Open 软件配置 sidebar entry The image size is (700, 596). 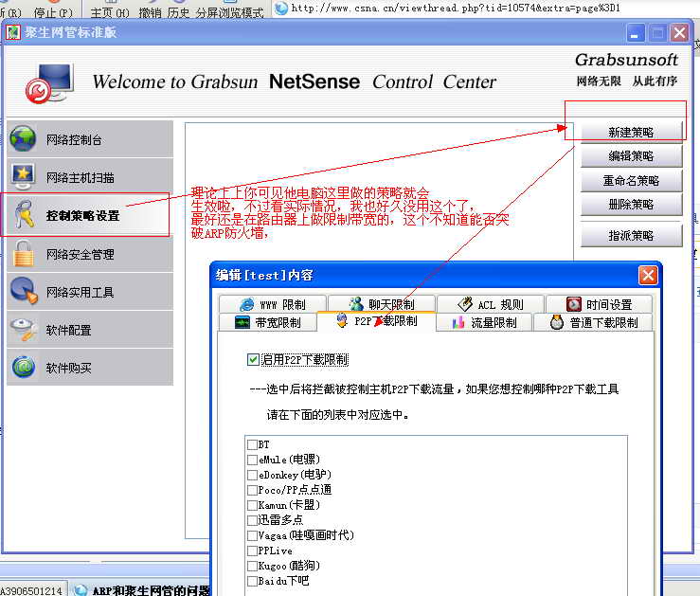click(x=90, y=330)
